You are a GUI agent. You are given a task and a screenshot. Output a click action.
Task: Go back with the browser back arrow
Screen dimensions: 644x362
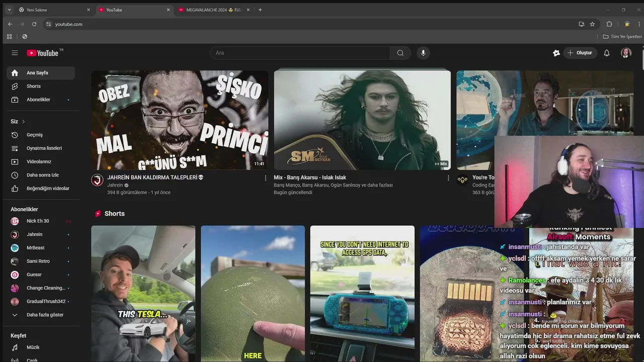tap(10, 24)
